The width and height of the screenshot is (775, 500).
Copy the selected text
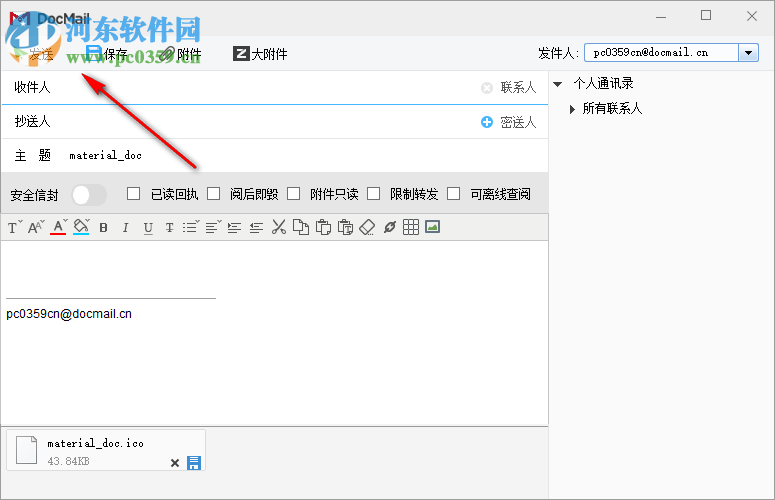pos(301,227)
